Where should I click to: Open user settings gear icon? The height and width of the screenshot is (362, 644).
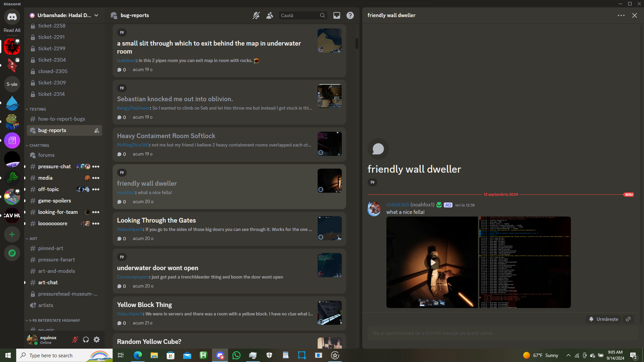coord(97,340)
